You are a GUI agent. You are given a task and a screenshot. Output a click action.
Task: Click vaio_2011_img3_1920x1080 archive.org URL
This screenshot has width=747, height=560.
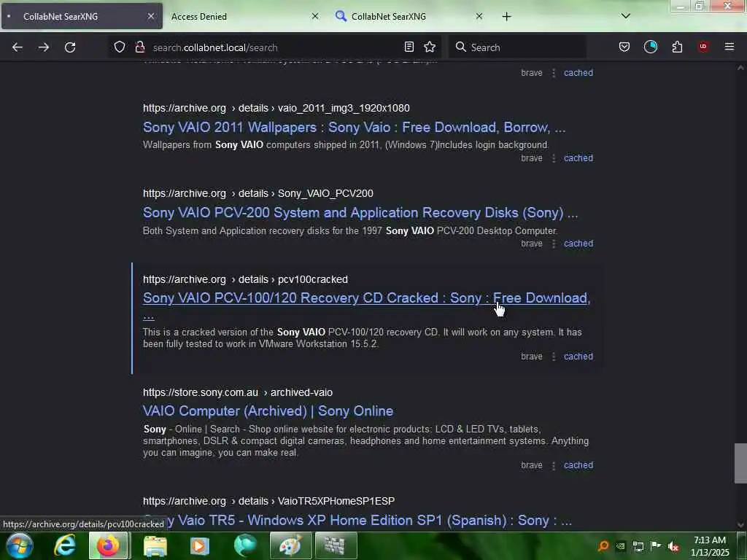(276, 108)
